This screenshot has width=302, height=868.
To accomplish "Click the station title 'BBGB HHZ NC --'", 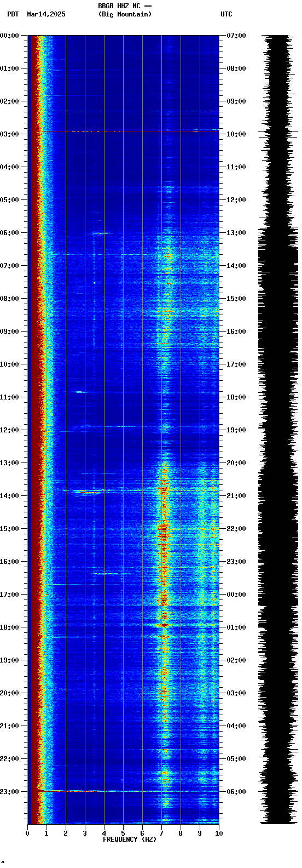I will [125, 6].
